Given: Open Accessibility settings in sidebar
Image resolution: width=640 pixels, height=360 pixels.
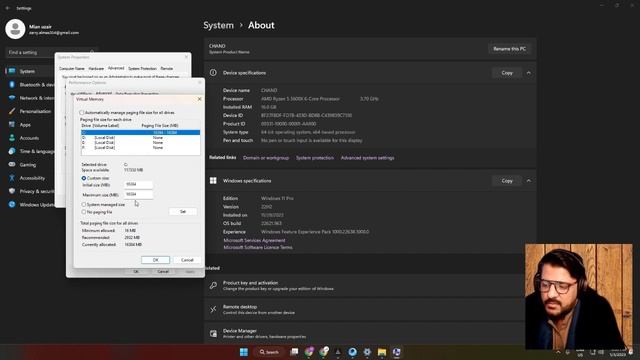Looking at the screenshot, I should tap(31, 178).
